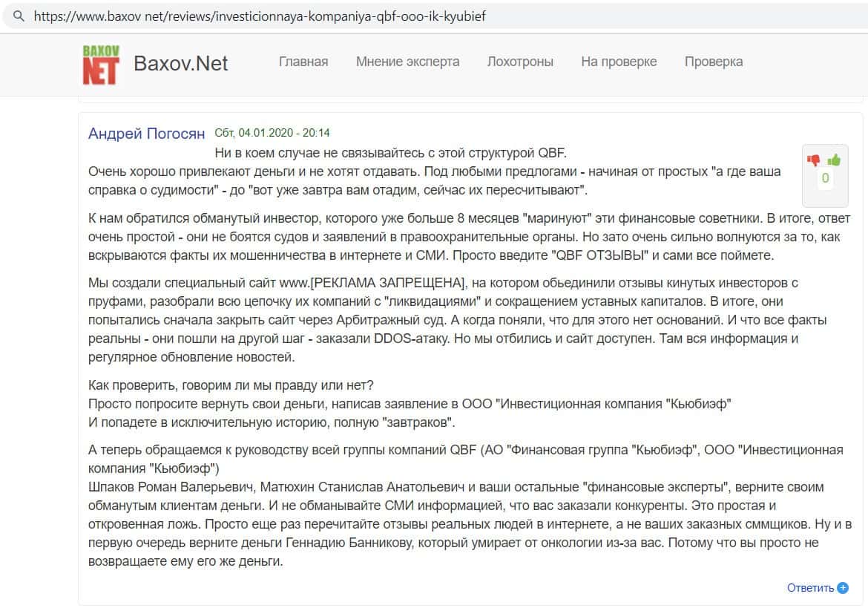The height and width of the screenshot is (608, 868).
Task: Click the line 'Как проверить, говорим ли мы правду'
Action: click(x=231, y=385)
